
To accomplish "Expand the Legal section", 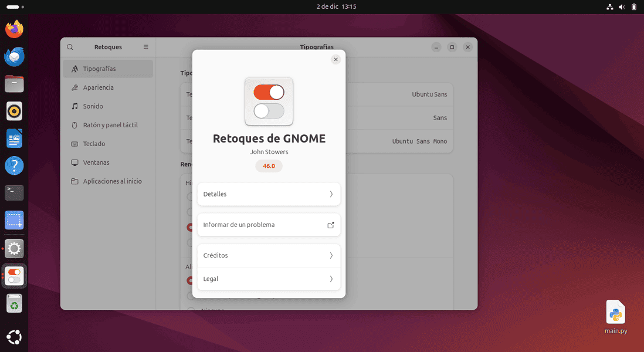I will [x=269, y=279].
